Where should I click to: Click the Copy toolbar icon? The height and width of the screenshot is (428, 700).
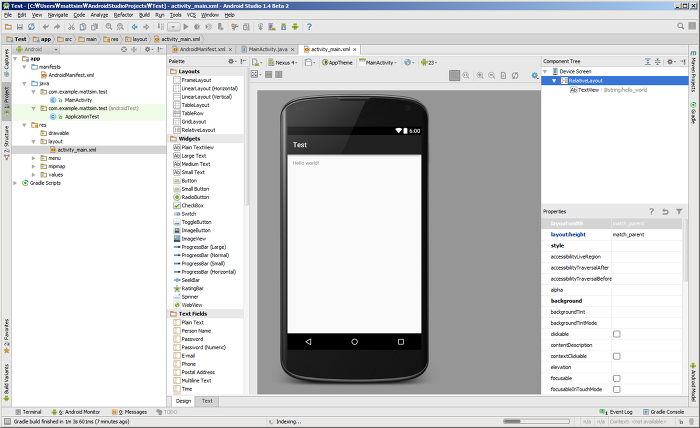click(83, 27)
